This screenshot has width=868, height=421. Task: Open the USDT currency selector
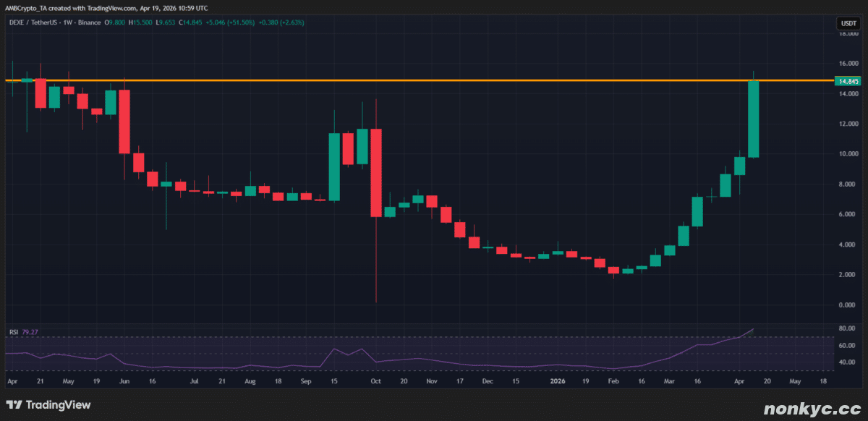pos(848,23)
